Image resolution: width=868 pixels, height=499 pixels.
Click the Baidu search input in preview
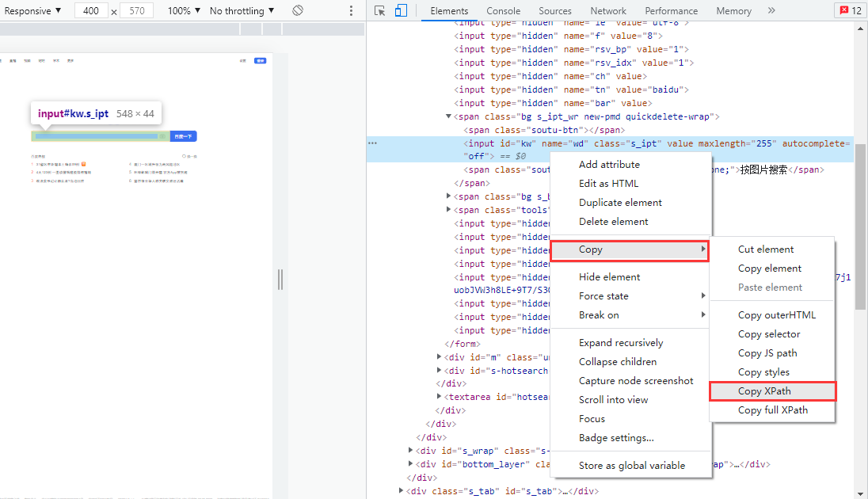(101, 135)
